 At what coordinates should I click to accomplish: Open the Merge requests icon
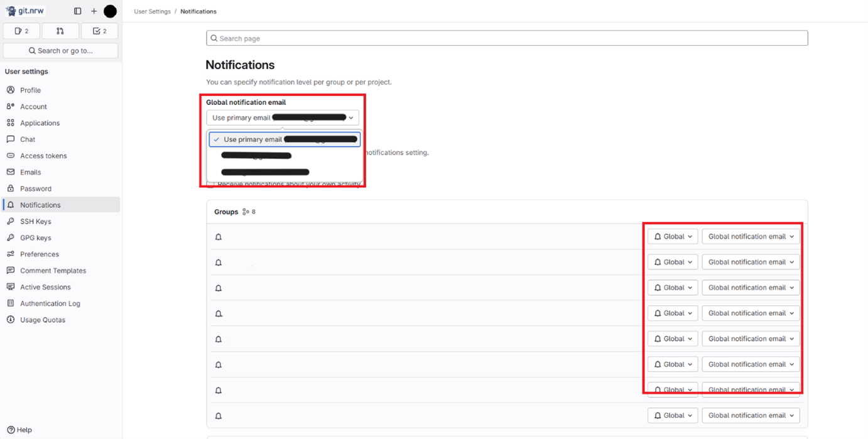point(60,30)
